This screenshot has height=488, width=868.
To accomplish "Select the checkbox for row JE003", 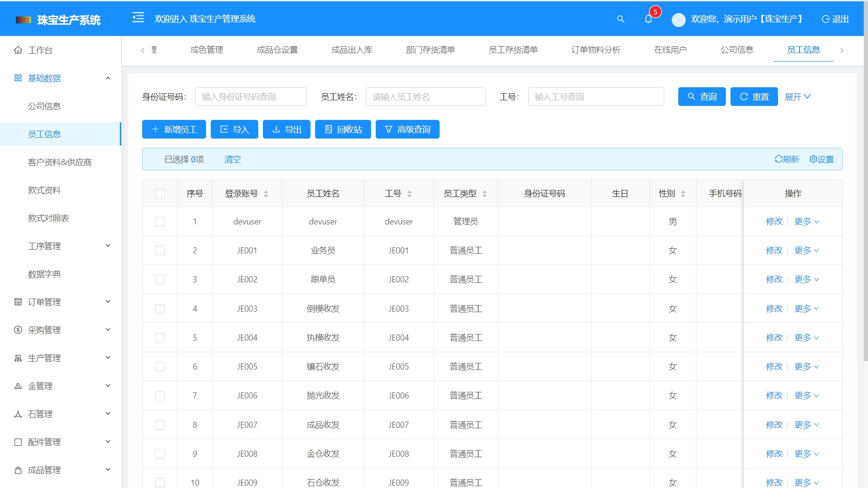I will click(160, 309).
